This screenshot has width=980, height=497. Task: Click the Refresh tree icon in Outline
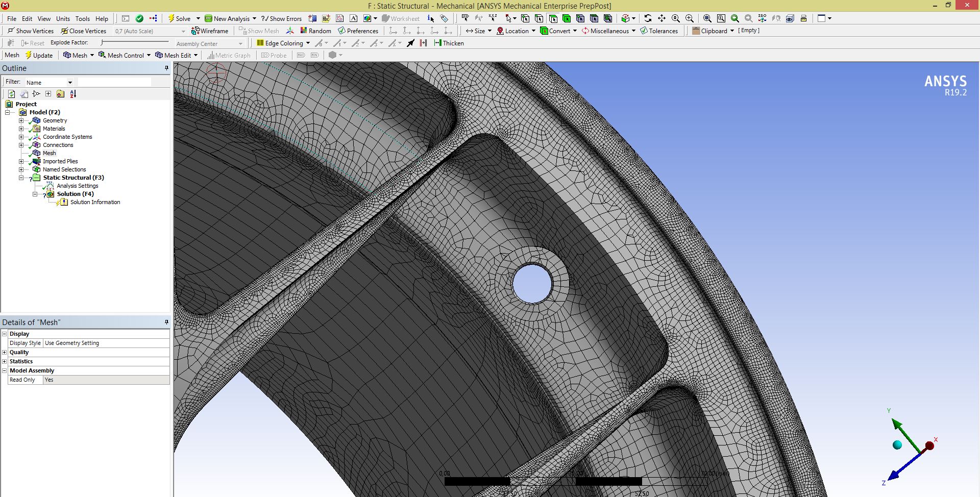click(11, 94)
